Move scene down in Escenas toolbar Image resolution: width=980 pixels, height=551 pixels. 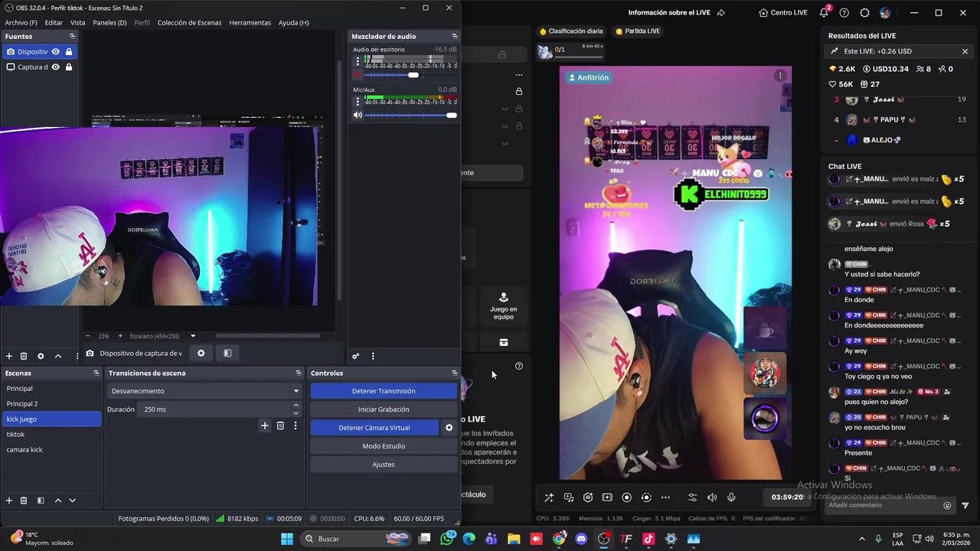tap(72, 500)
